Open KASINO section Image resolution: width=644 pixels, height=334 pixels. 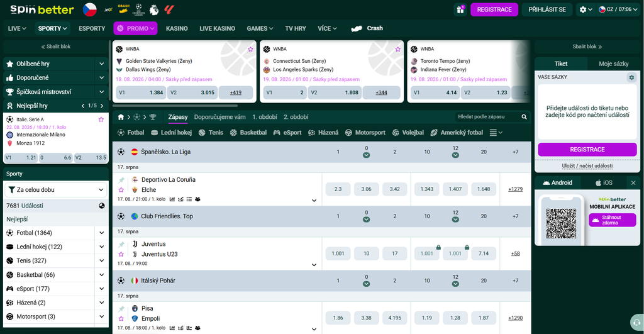pos(177,28)
